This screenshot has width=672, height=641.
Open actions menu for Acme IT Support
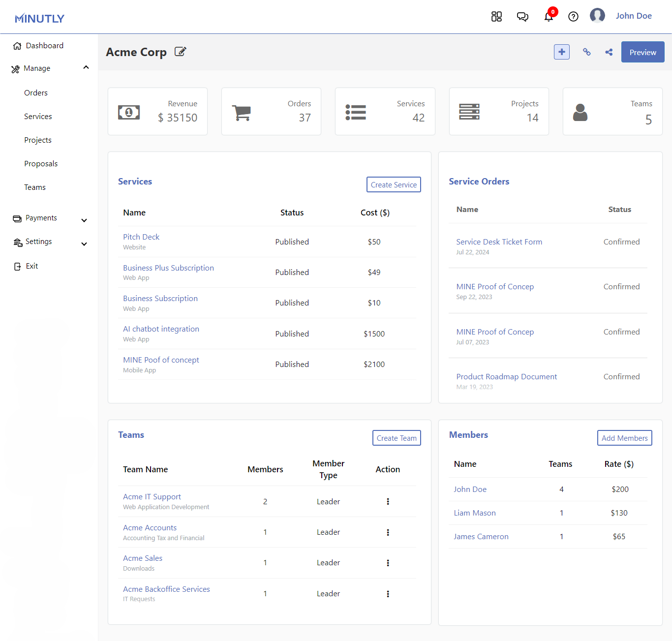tap(388, 501)
